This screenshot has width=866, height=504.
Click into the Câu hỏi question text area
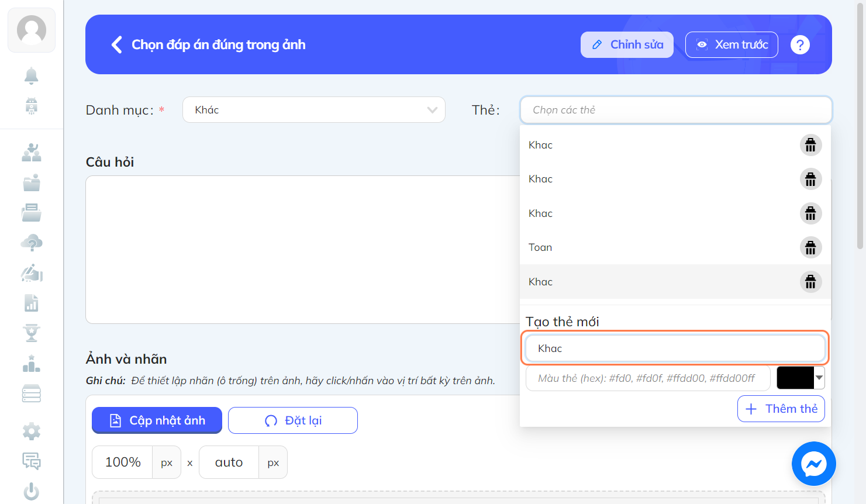(x=302, y=250)
